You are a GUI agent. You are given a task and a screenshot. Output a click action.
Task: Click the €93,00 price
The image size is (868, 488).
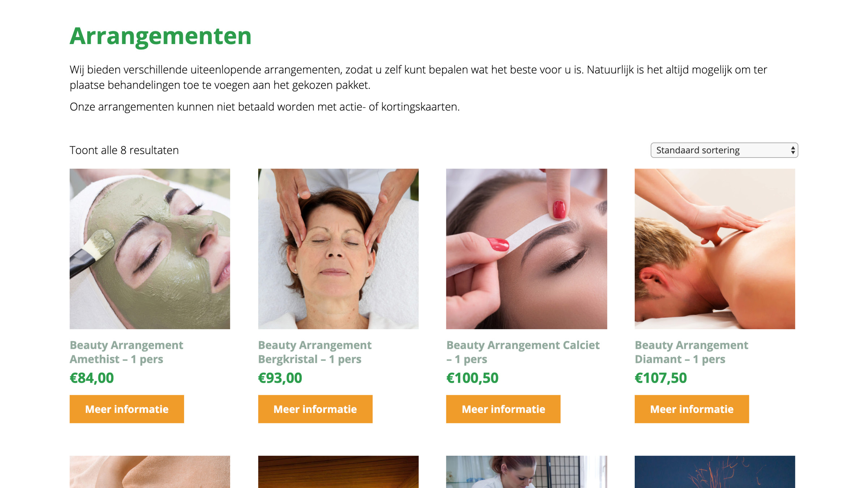[x=280, y=378]
